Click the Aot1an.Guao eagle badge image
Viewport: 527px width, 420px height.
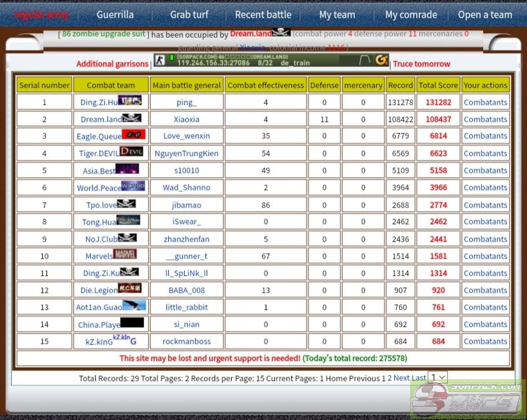point(134,306)
